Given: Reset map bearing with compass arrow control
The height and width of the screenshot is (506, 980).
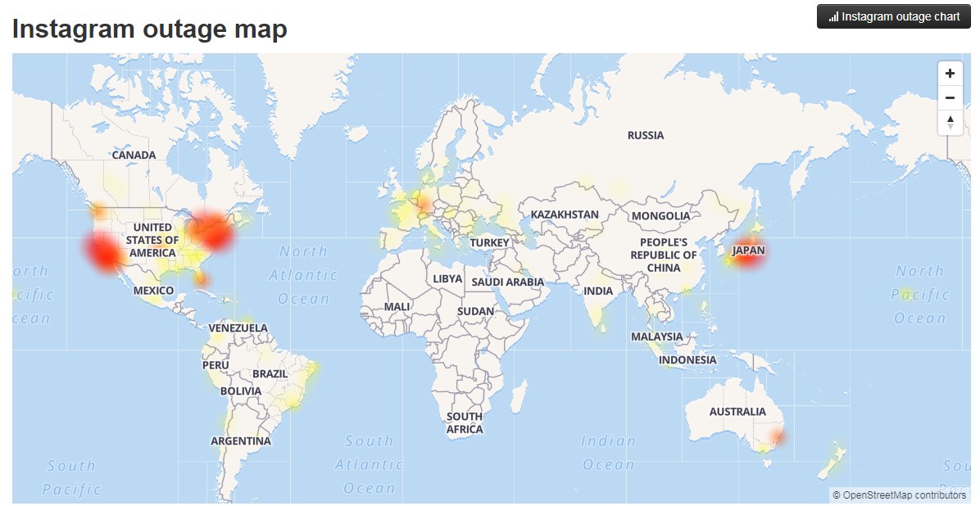Looking at the screenshot, I should click(950, 122).
